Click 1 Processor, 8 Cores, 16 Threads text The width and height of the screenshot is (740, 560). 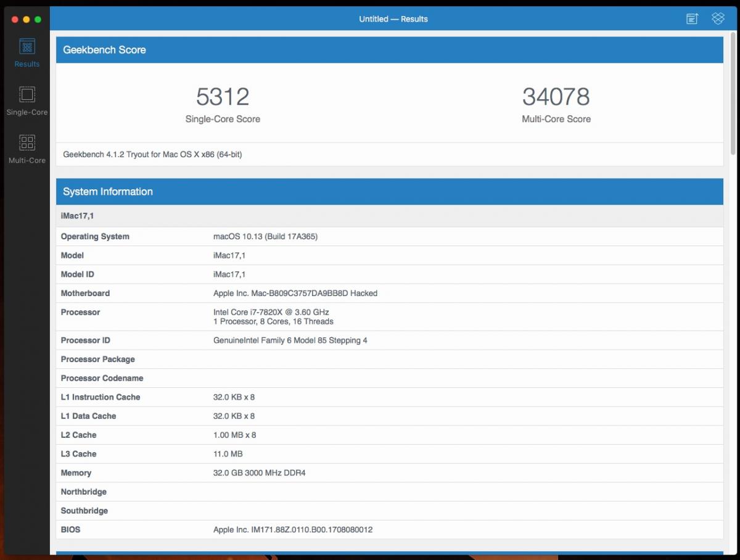[x=273, y=321]
